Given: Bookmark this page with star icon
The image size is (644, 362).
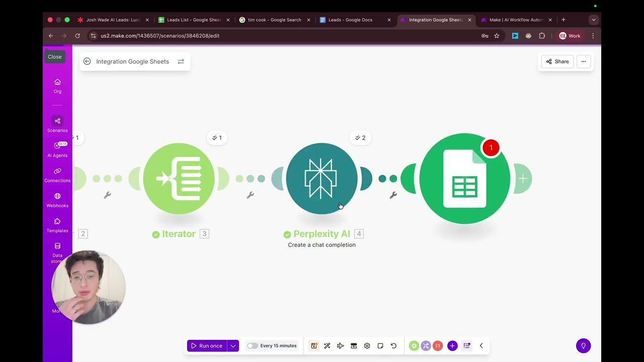Looking at the screenshot, I should pos(497,36).
